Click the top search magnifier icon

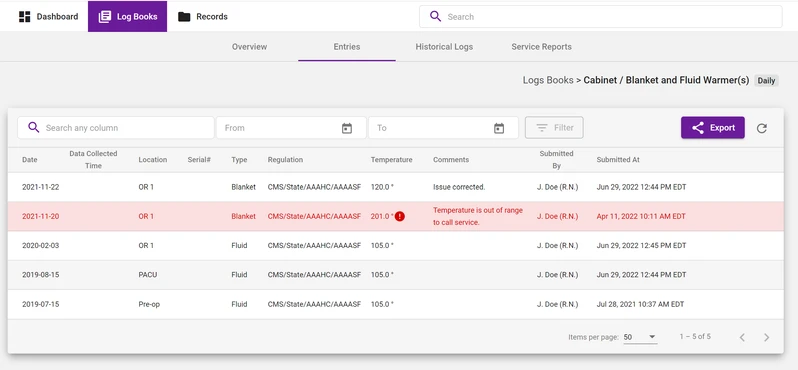point(435,16)
